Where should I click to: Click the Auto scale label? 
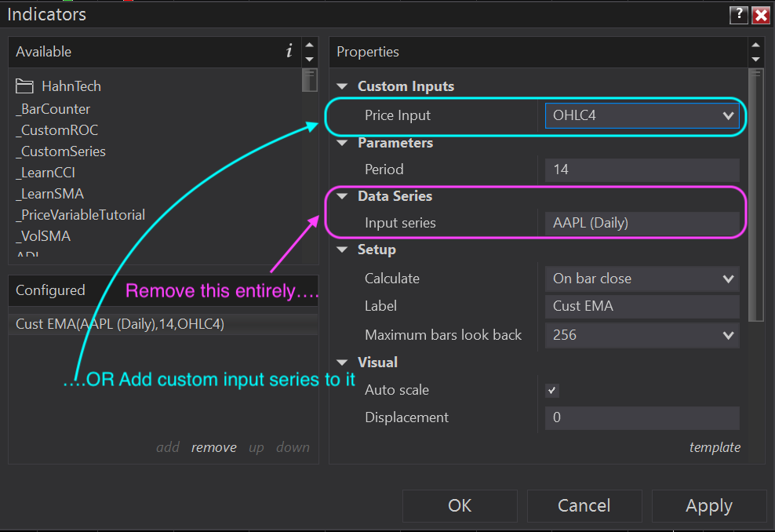tap(397, 390)
